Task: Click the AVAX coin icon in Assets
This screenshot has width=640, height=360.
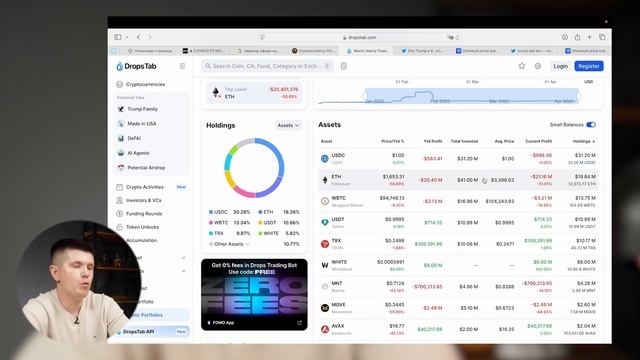Action: tap(325, 329)
